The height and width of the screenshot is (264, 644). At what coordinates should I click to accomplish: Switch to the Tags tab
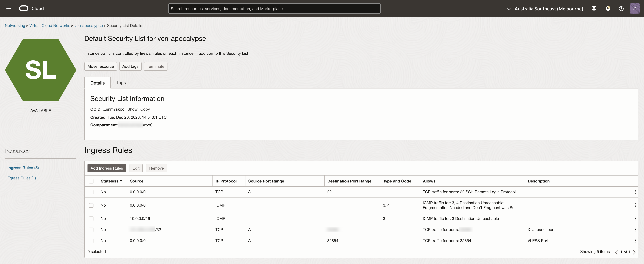(x=121, y=83)
